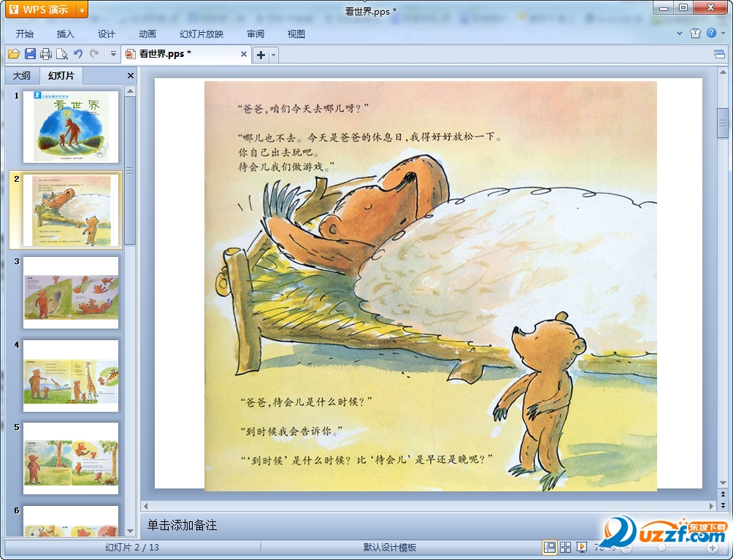Switch to the 大纲 outline tab
Viewport: 733px width, 560px height.
21,76
